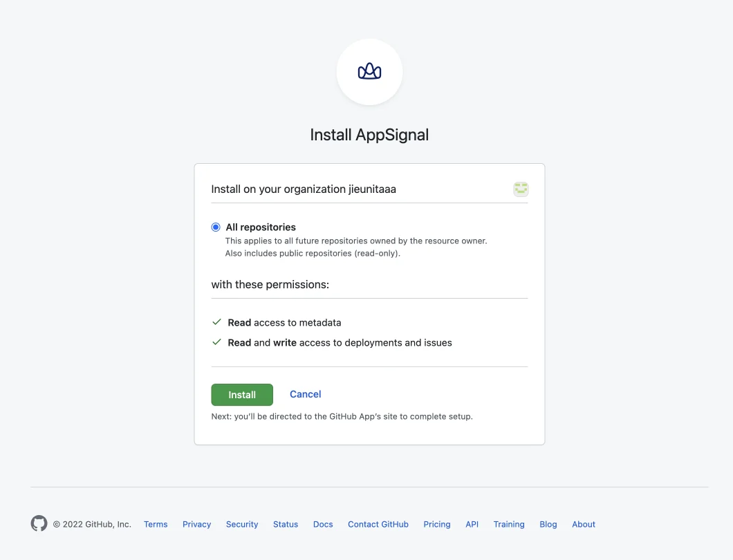Click 'Read and write access to deployments' text
The height and width of the screenshot is (560, 733).
[x=340, y=343]
